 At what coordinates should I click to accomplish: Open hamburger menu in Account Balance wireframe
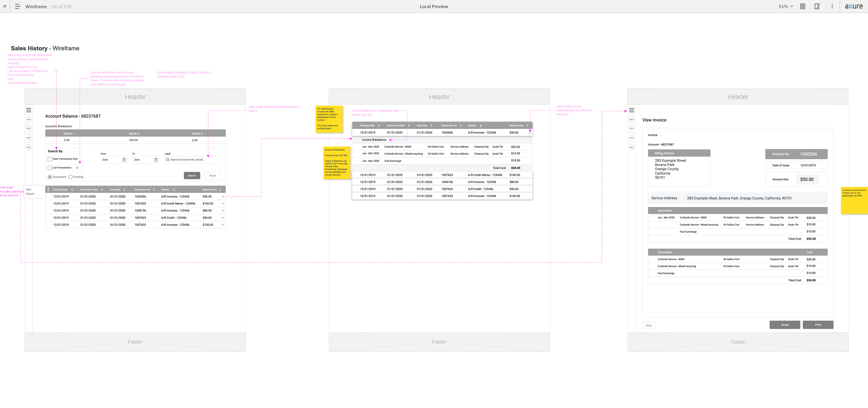29,110
